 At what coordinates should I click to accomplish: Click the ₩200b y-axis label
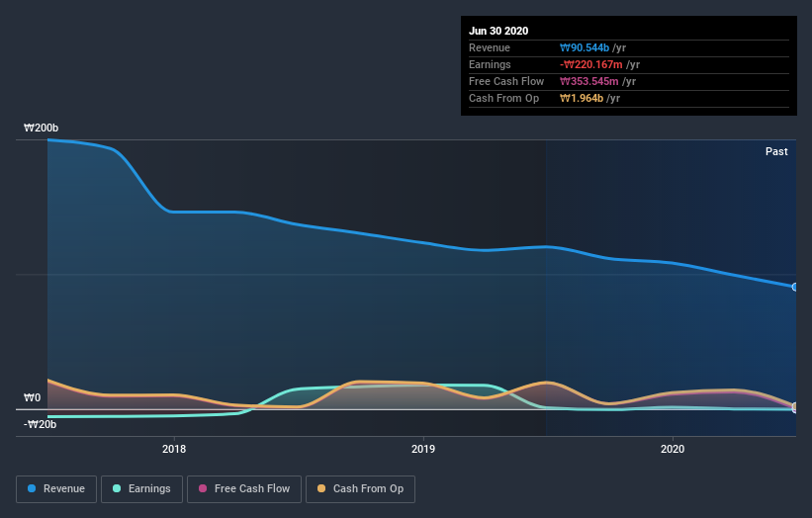pos(41,128)
